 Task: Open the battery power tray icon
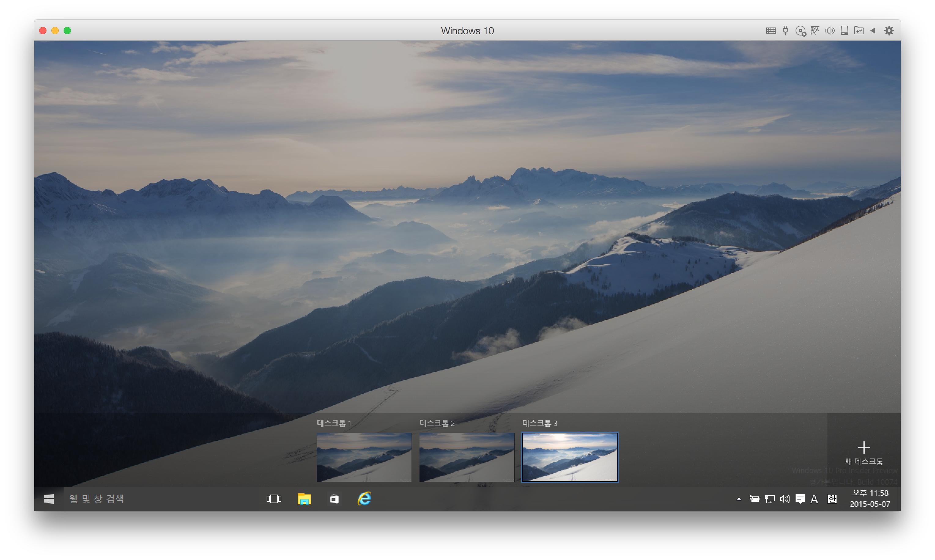click(754, 499)
